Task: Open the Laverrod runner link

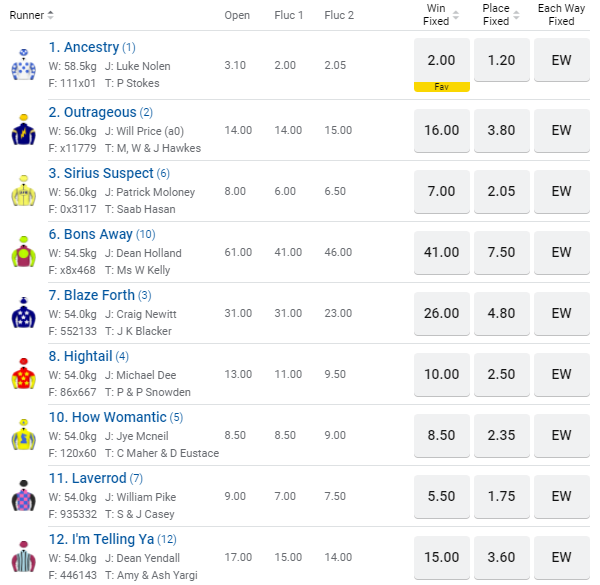Action: [87, 478]
